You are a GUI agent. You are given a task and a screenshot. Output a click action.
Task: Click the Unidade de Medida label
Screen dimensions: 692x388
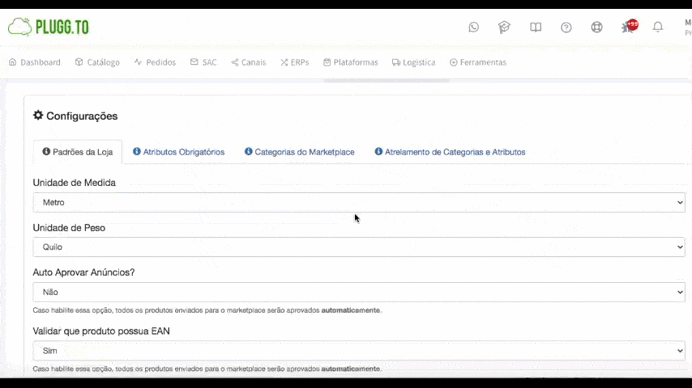pos(74,183)
